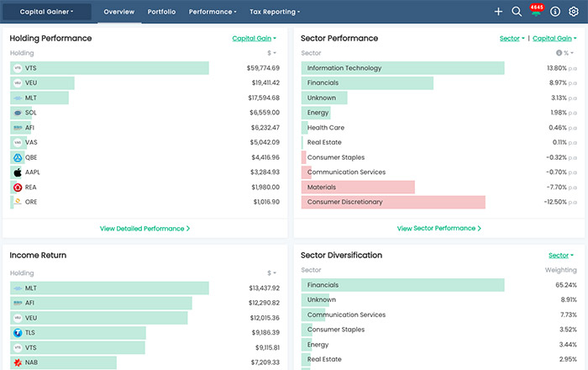Expand Holding Performance Capital Gain dropdown
The image size is (588, 370).
(x=254, y=38)
